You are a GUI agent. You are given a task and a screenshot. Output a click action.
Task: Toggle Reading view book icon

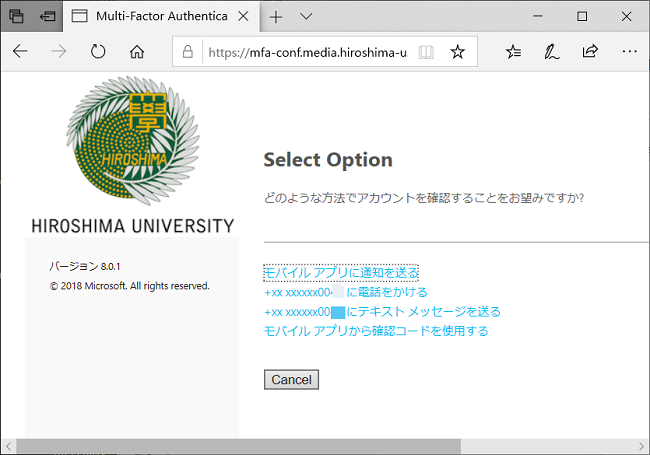point(426,52)
